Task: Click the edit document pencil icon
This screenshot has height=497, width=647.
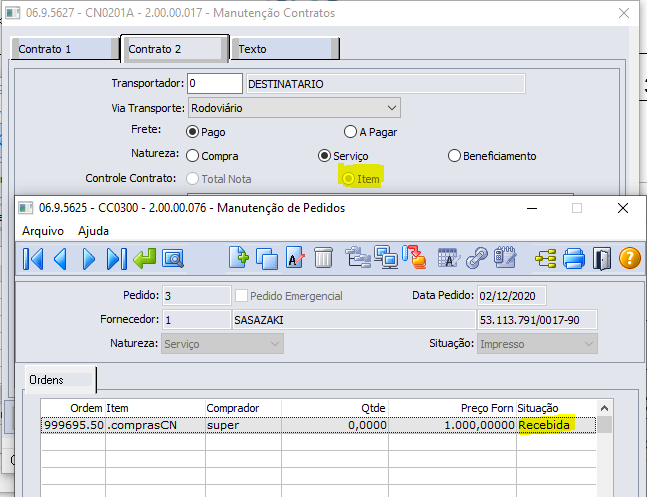Action: [295, 258]
